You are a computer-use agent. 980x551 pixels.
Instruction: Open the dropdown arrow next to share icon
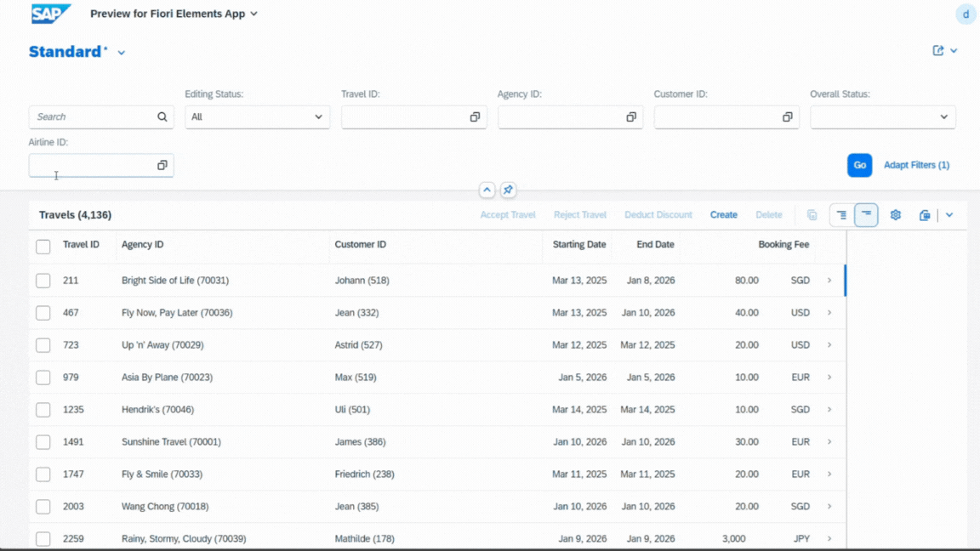click(x=954, y=51)
